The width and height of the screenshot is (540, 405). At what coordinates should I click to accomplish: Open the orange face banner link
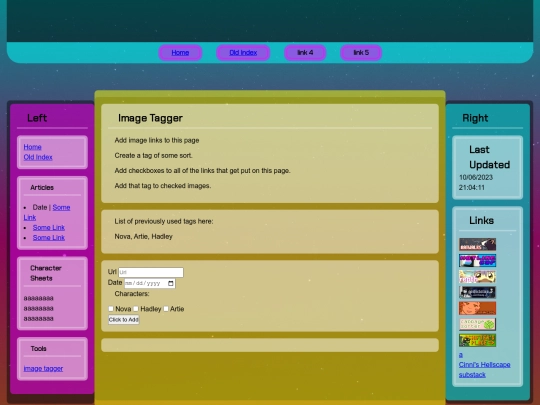point(477,308)
